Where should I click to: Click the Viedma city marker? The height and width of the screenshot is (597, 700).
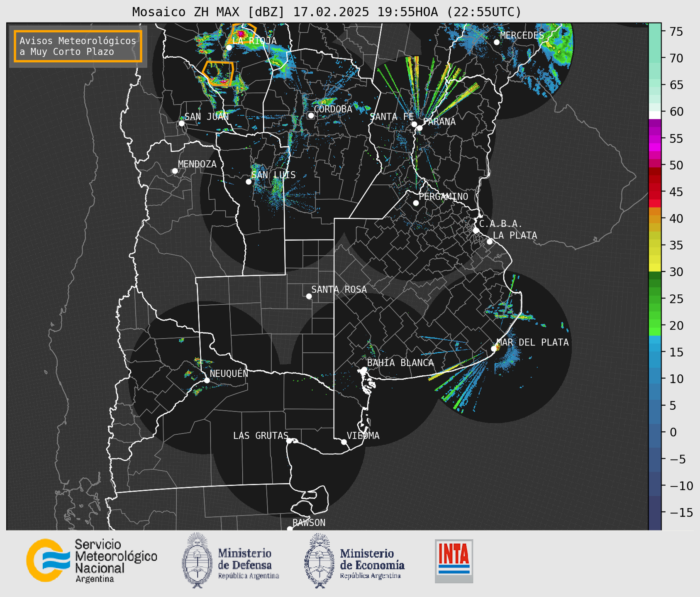coord(344,442)
